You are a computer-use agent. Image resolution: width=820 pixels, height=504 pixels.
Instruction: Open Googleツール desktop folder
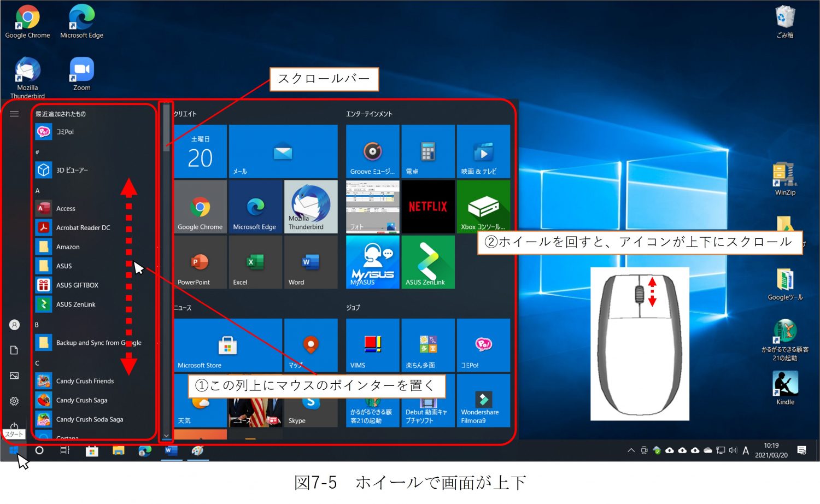pyautogui.click(x=785, y=284)
